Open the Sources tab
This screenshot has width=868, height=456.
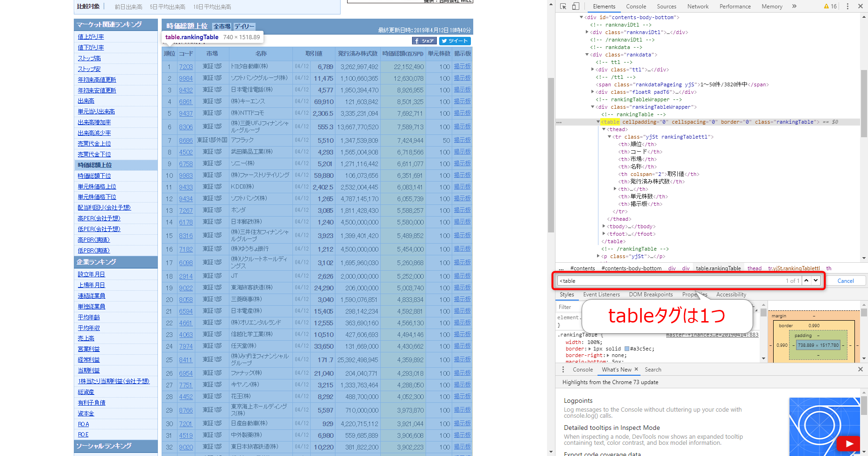[x=666, y=7]
